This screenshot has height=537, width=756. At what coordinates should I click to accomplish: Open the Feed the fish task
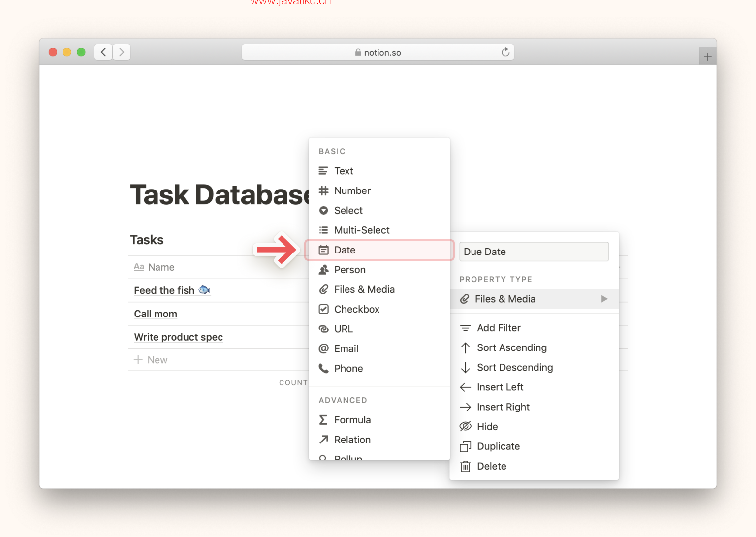pos(164,290)
